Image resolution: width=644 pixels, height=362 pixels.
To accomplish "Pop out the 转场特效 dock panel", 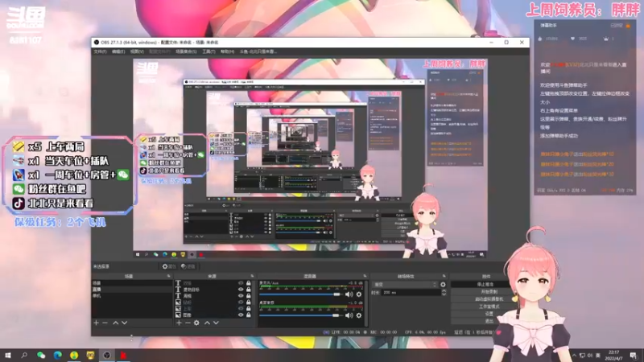I will click(x=444, y=276).
